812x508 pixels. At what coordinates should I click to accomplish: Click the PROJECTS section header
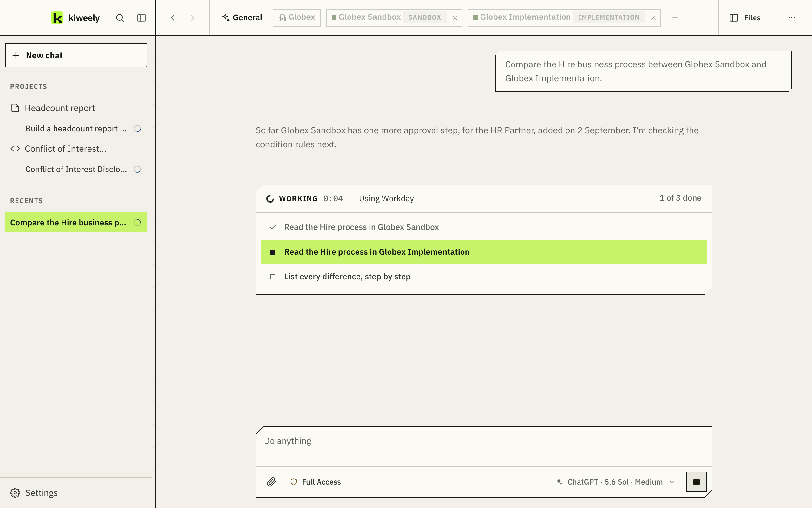coord(29,87)
